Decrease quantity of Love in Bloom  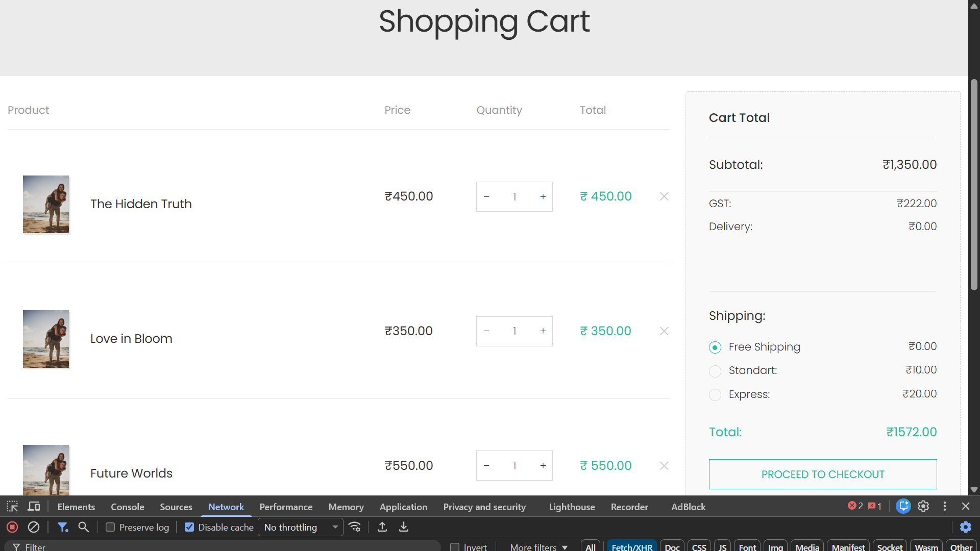coord(486,331)
